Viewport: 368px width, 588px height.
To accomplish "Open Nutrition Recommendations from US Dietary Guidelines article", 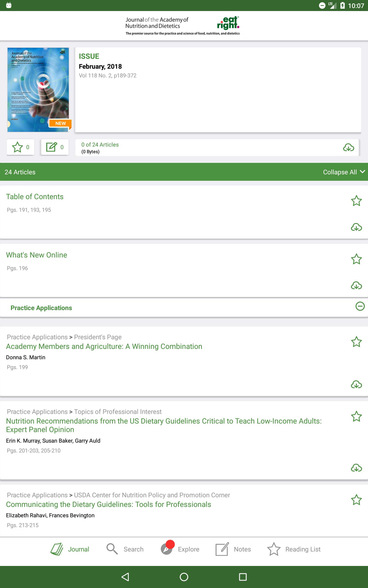I will pos(164,425).
